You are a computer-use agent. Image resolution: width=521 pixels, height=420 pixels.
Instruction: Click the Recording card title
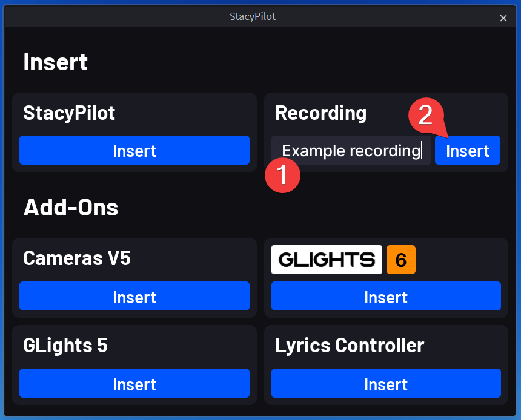click(320, 113)
